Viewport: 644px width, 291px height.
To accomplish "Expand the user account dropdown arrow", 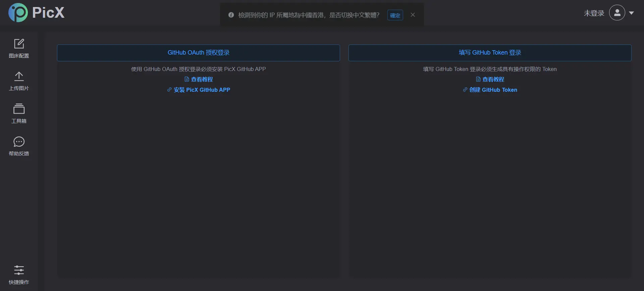I will pyautogui.click(x=631, y=13).
